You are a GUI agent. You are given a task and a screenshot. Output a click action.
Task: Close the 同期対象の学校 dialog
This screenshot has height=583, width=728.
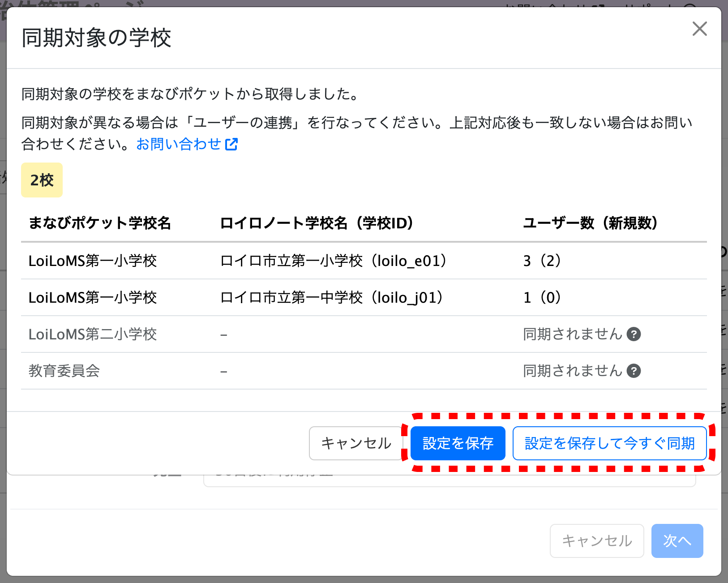(699, 29)
